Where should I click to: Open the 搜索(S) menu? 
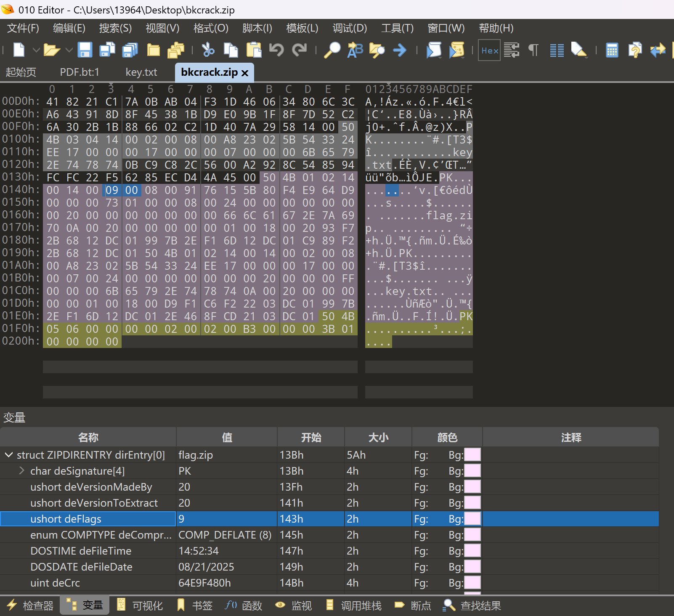(116, 28)
